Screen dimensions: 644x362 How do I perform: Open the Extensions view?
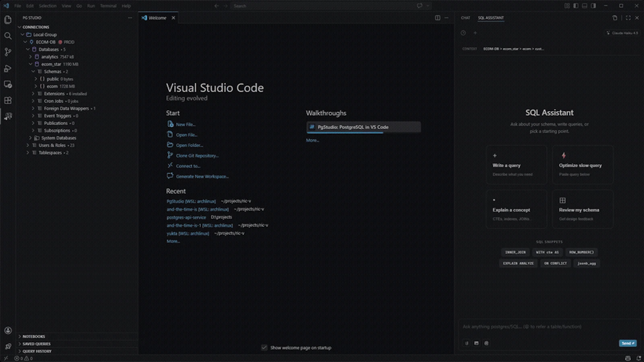coord(8,101)
